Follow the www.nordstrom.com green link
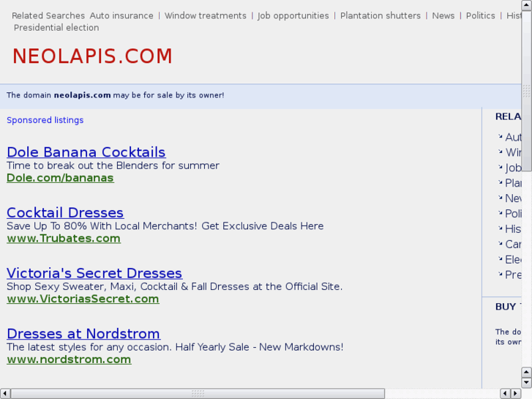Image resolution: width=532 pixels, height=399 pixels. tap(69, 359)
